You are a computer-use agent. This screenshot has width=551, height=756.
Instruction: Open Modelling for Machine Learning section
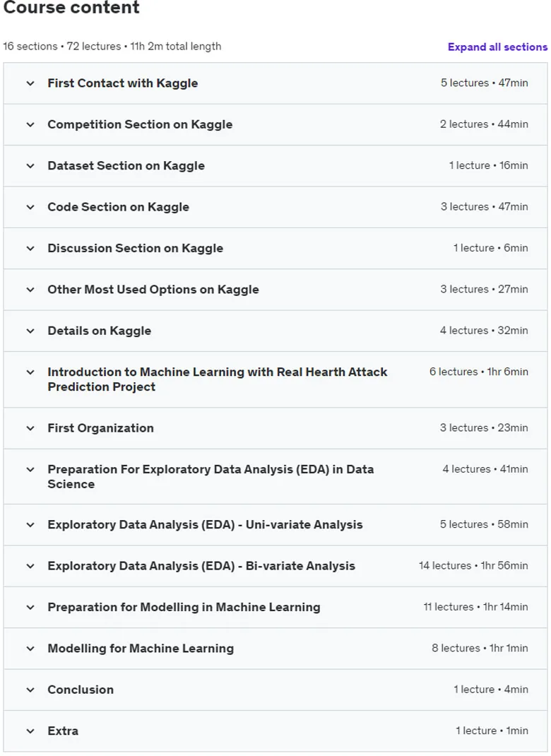[x=141, y=648]
